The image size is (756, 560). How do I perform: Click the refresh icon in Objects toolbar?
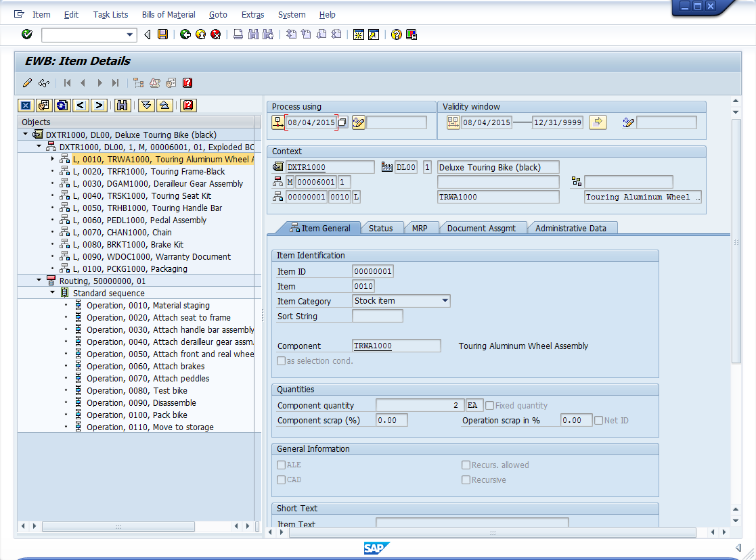click(62, 105)
